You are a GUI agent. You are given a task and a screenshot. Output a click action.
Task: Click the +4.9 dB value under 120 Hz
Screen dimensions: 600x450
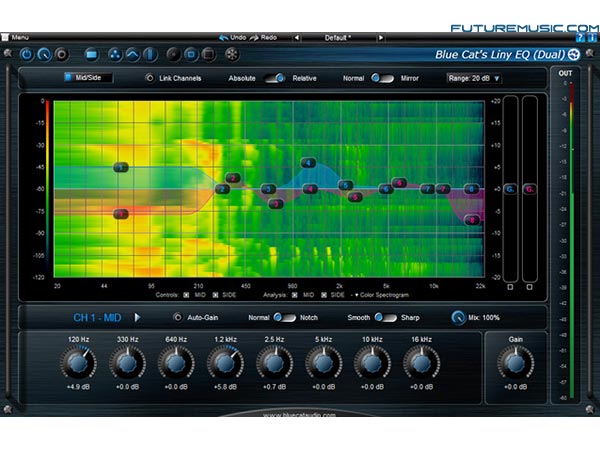(78, 387)
